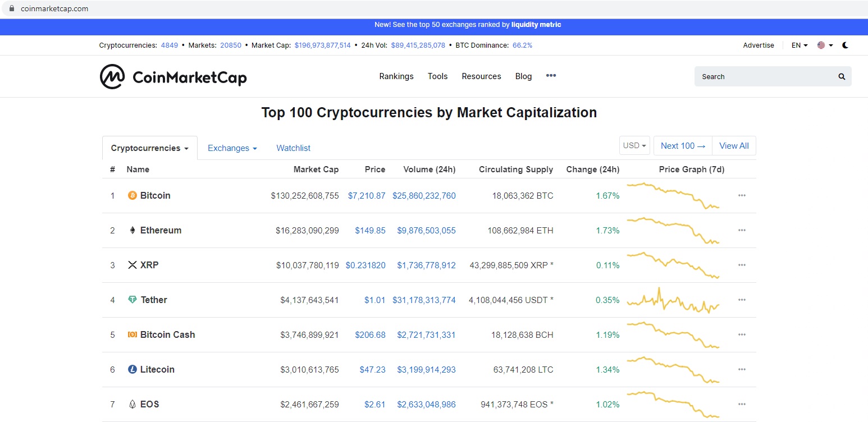Sort by Circulating Supply header
The height and width of the screenshot is (422, 868).
click(x=516, y=169)
